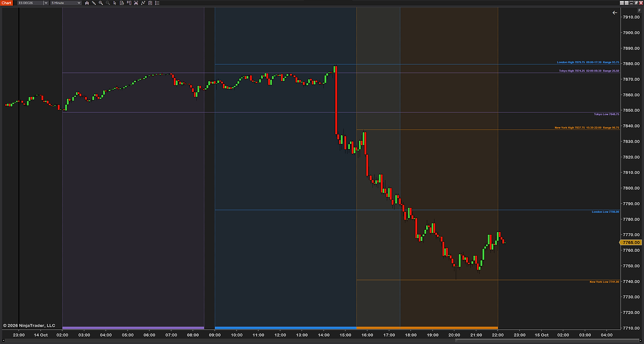Image resolution: width=644 pixels, height=344 pixels.
Task: Expand the instrument dropdown arrow
Action: (x=46, y=3)
